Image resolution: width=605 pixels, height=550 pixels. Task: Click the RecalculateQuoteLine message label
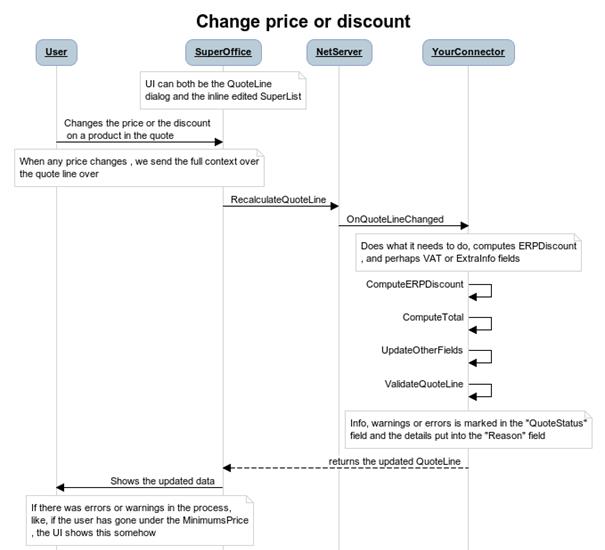pos(278,200)
